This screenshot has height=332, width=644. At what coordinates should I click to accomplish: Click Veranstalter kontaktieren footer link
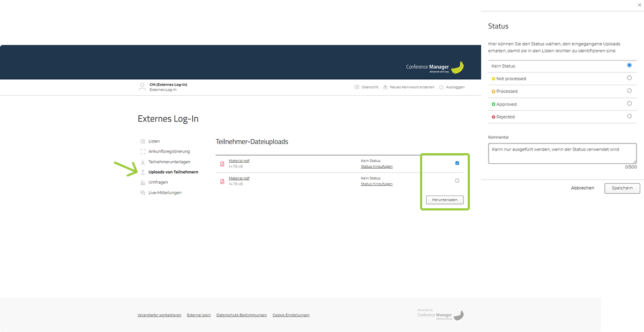160,315
